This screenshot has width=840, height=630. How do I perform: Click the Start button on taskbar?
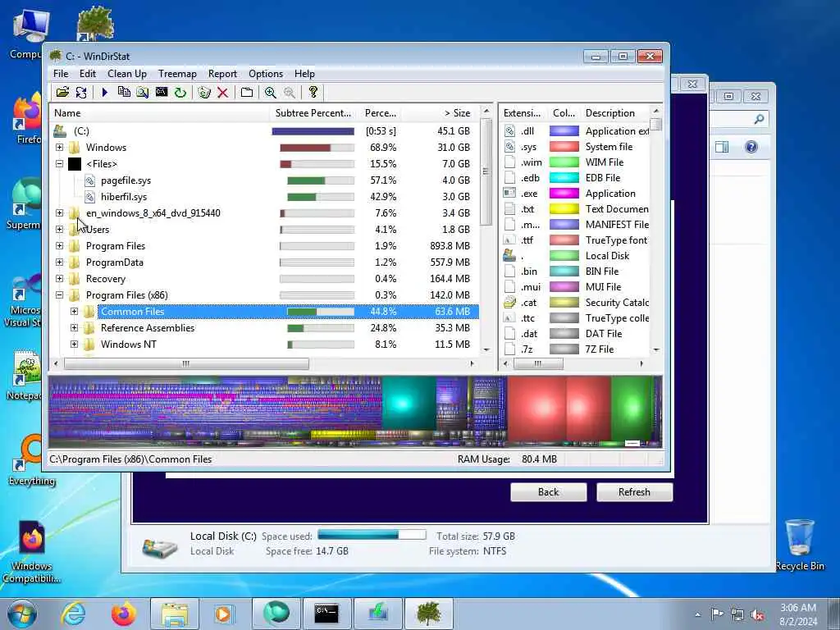[22, 614]
